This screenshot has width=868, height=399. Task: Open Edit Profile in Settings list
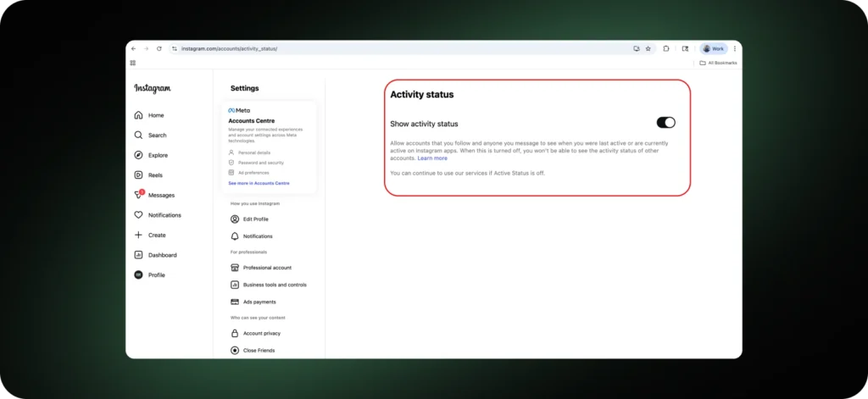tap(255, 219)
